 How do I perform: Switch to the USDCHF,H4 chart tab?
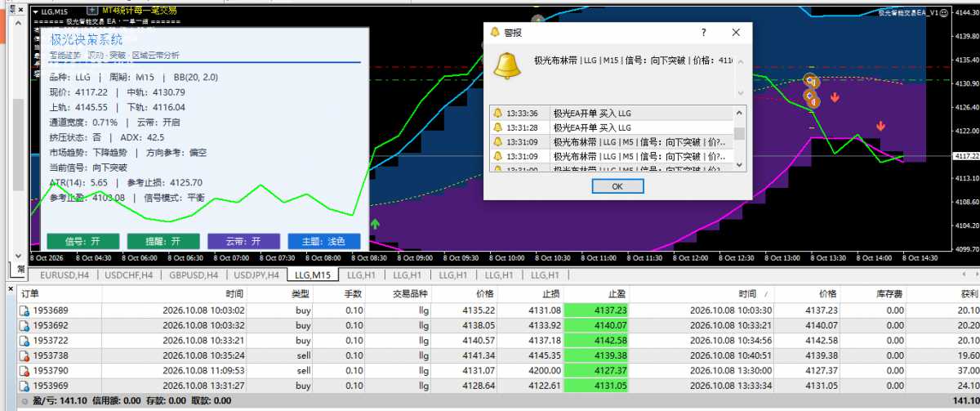point(127,275)
